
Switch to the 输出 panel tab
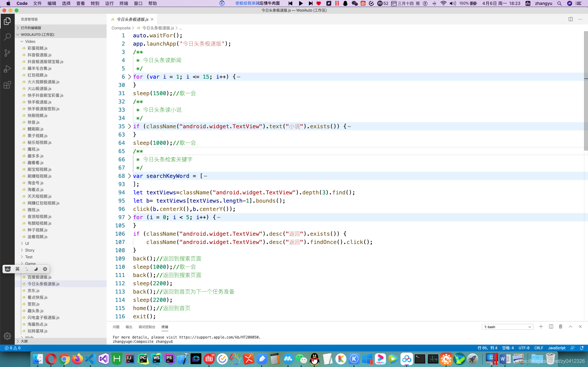tap(129, 327)
